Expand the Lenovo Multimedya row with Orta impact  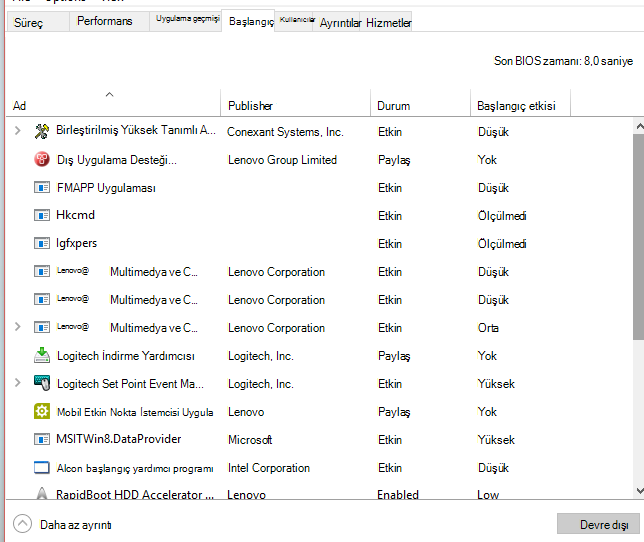17,327
